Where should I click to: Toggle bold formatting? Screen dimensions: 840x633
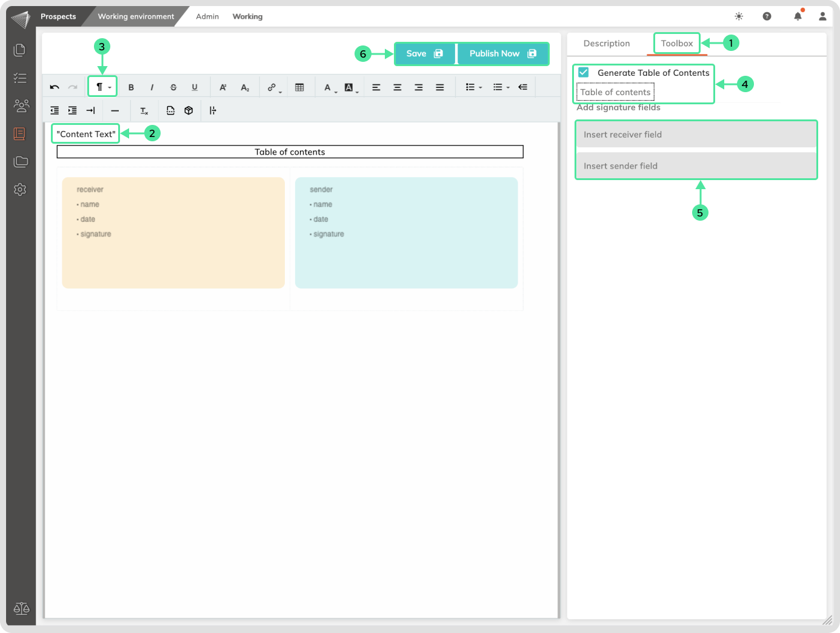click(131, 87)
